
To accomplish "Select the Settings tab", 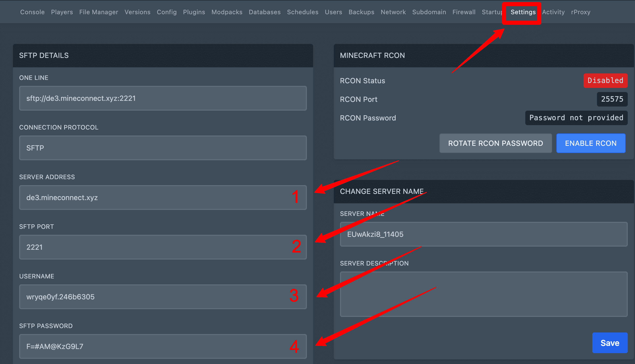I will (523, 12).
